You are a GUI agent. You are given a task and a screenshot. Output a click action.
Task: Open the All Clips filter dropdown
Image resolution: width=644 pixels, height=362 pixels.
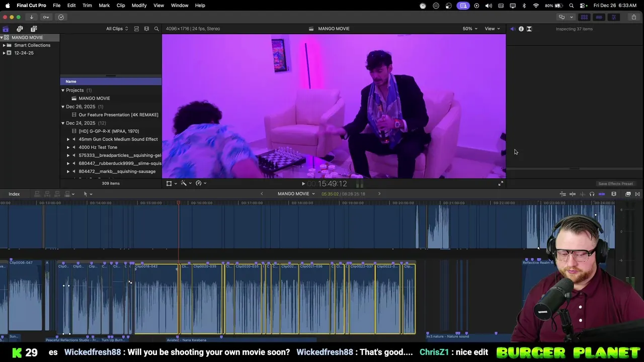117,29
